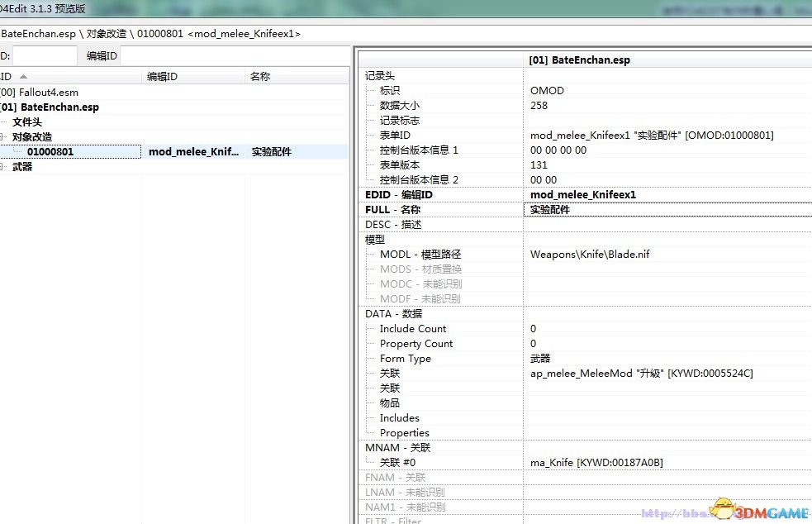Click the [01] BateEnchan.esp view column header
The image size is (812, 524).
point(580,60)
